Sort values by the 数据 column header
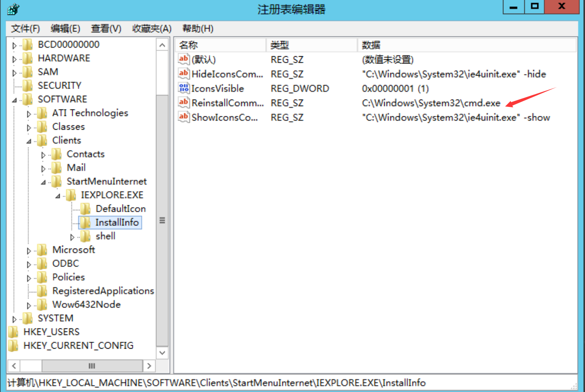Image resolution: width=585 pixels, height=392 pixels. coord(467,45)
